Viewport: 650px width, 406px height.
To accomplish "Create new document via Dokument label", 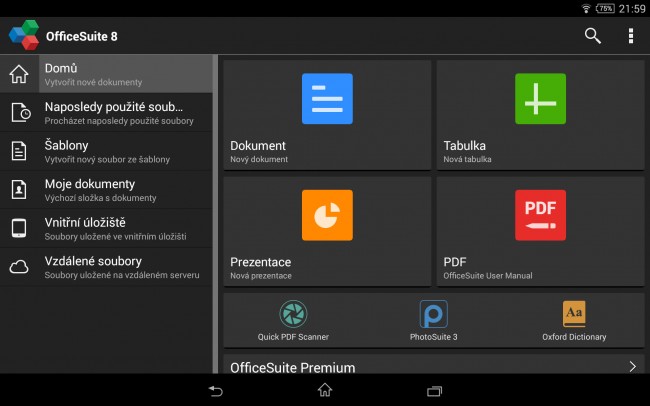I will point(258,146).
